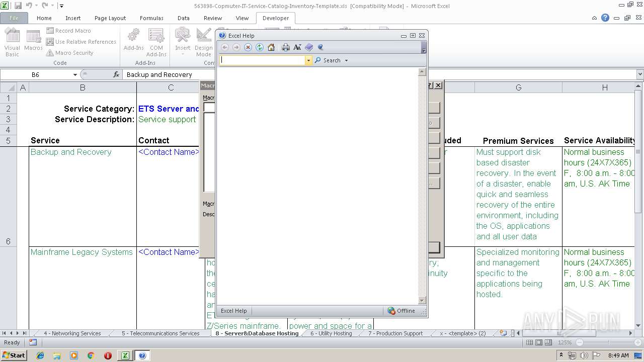Image resolution: width=644 pixels, height=362 pixels.
Task: Open sheet 5 - Telecommunications Services
Action: coord(160,333)
